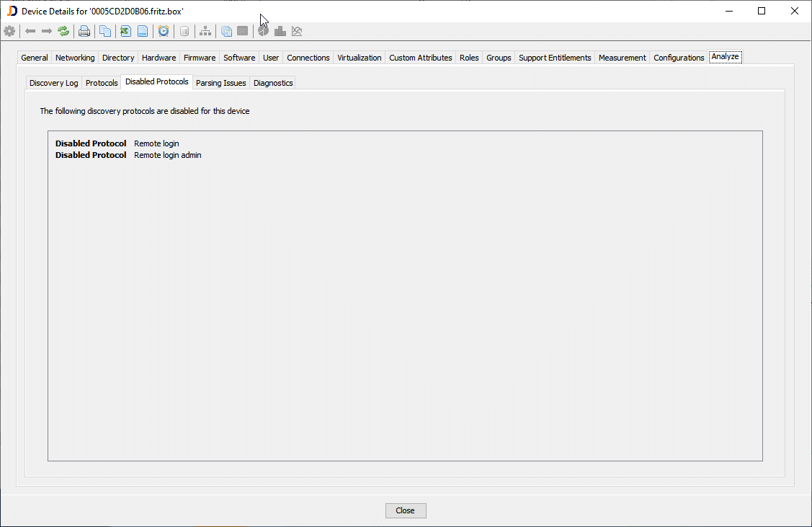The image size is (812, 527).
Task: Select the bar chart icon in the toolbar
Action: pos(280,31)
